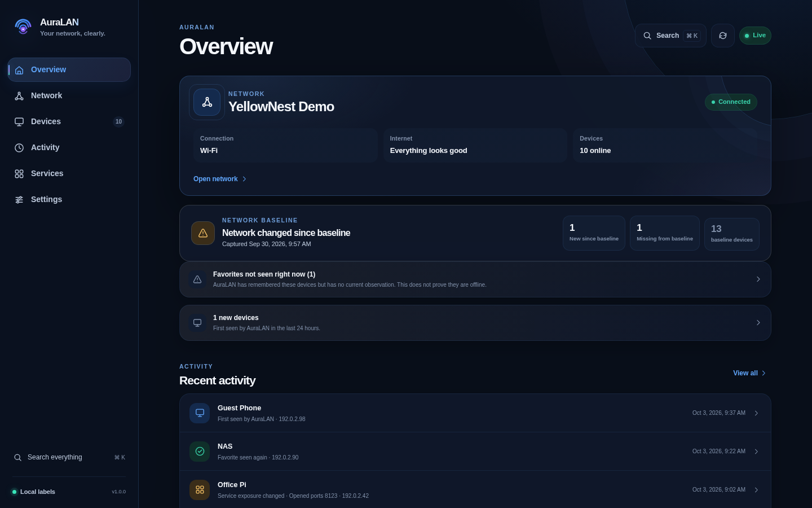The height and width of the screenshot is (508, 812).
Task: Click Search everything in sidebar
Action: pyautogui.click(x=69, y=457)
